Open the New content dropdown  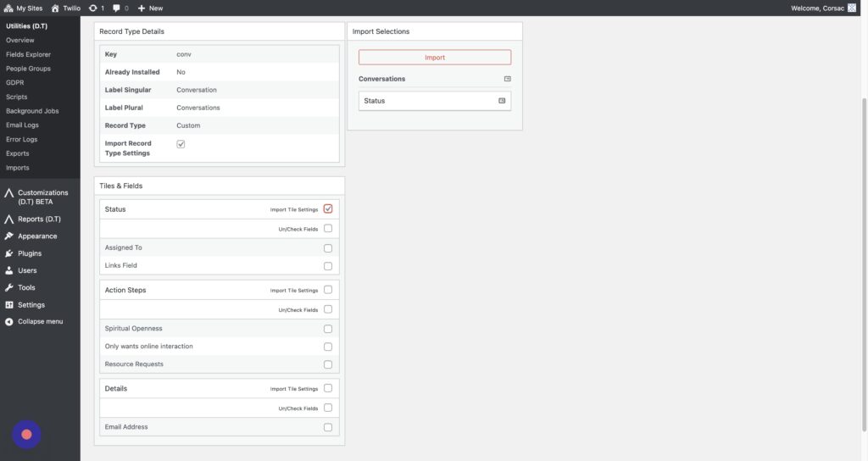click(150, 8)
